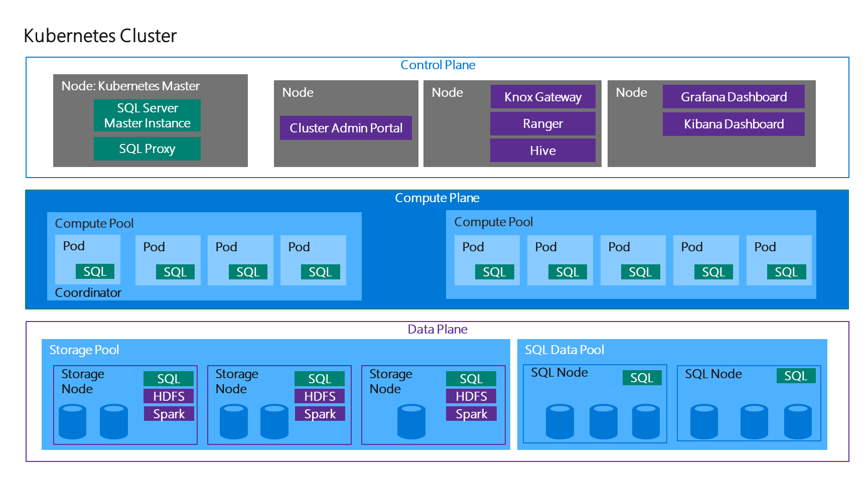Click right cylinder in the second Storage Node
The width and height of the screenshot is (868, 477).
click(x=274, y=422)
